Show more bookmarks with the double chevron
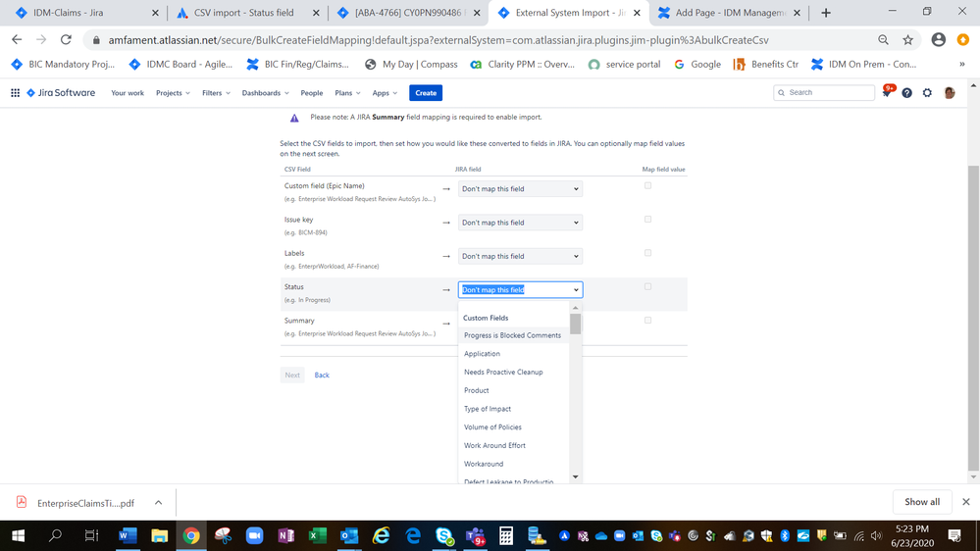 pyautogui.click(x=962, y=64)
